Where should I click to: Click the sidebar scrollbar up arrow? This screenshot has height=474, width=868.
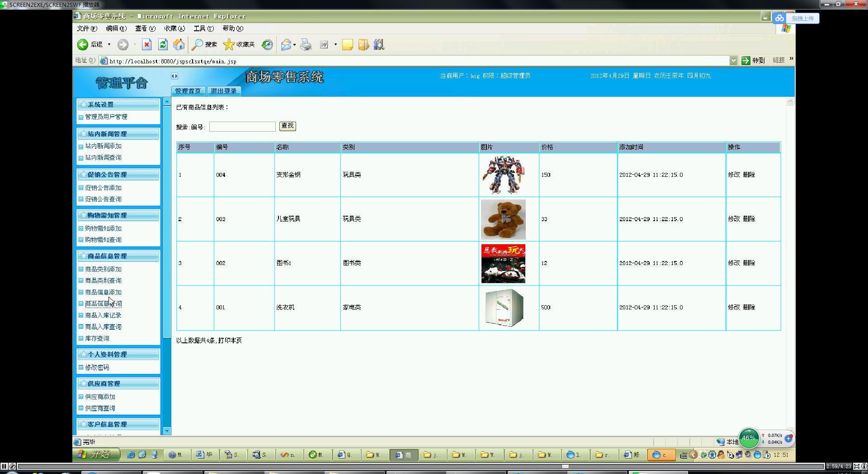click(167, 102)
